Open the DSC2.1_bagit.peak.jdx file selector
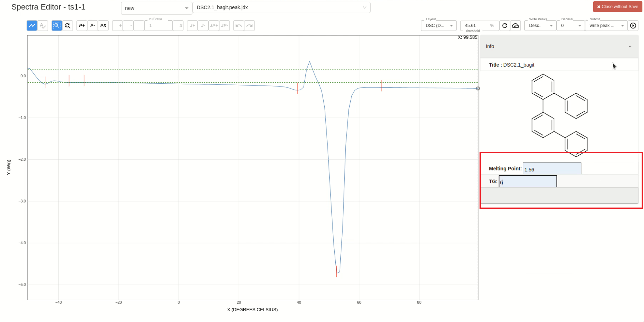The width and height of the screenshot is (644, 322). [281, 7]
